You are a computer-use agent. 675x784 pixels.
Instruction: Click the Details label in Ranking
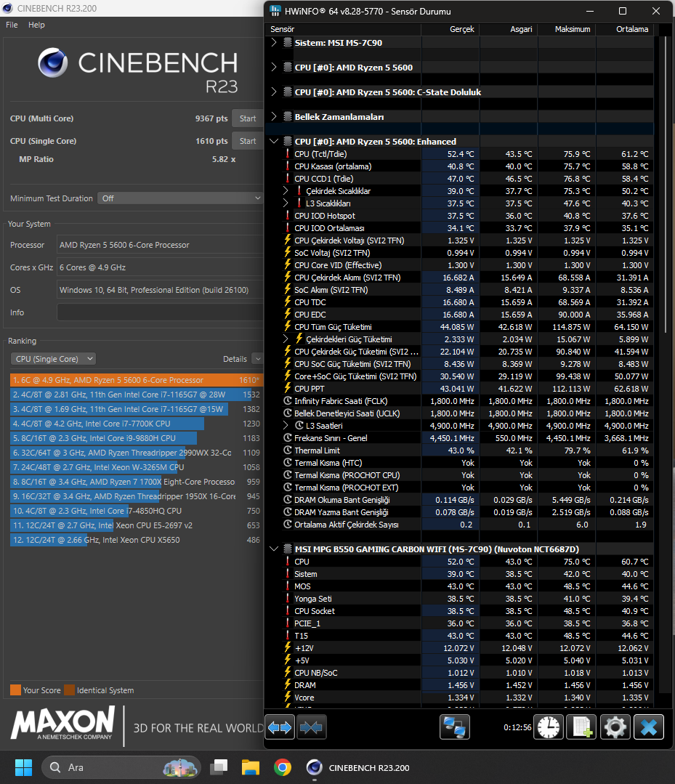click(x=235, y=359)
